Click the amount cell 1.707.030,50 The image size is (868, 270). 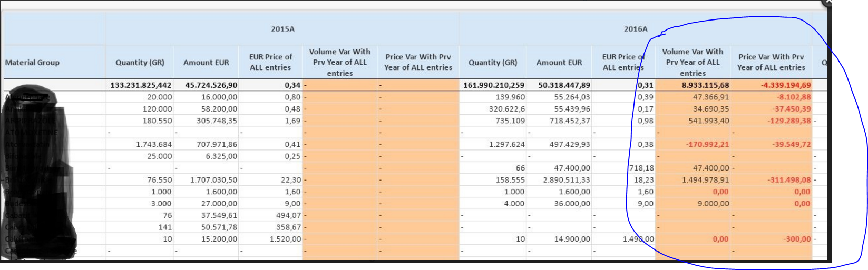click(x=213, y=180)
